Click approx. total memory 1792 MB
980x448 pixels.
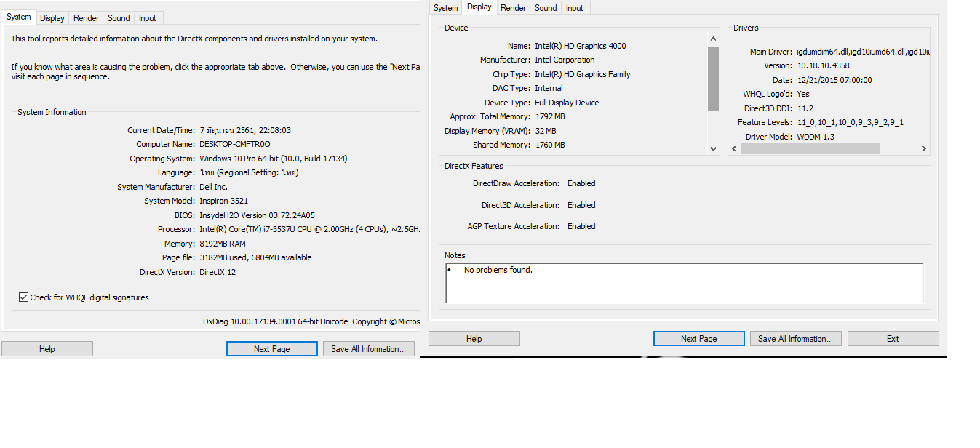click(550, 116)
